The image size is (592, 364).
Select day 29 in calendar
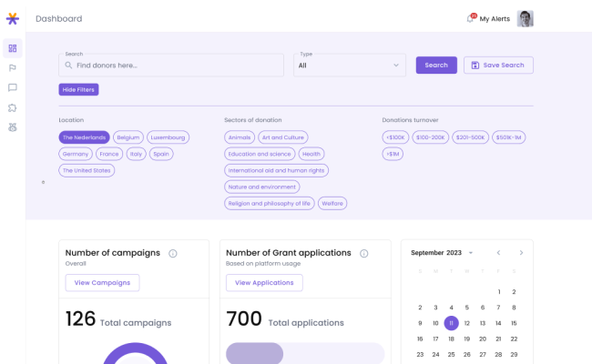514,355
